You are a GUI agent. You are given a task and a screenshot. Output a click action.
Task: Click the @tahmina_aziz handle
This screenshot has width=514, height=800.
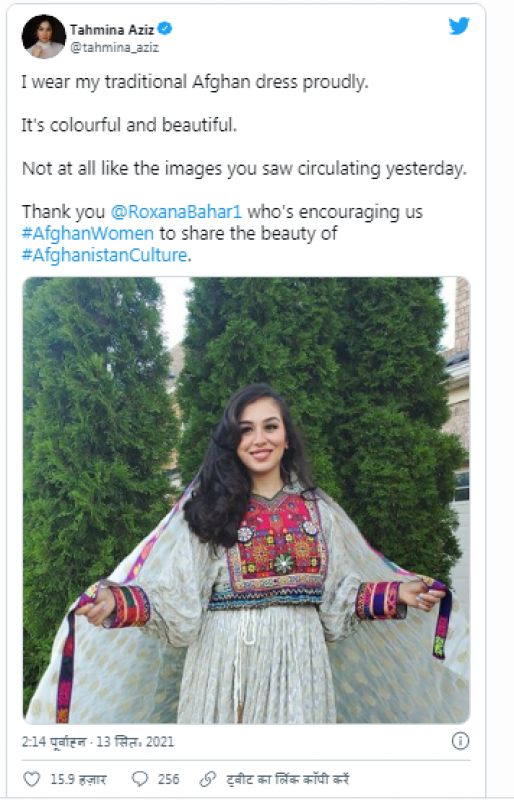coord(114,47)
